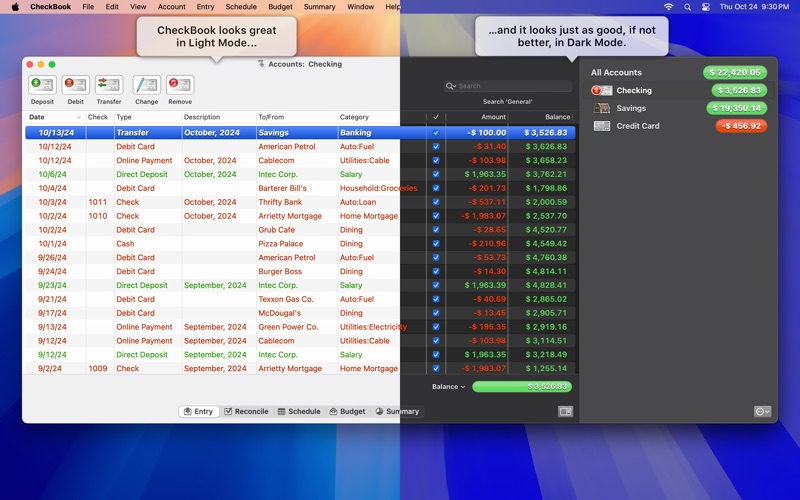Screen dimensions: 800x500
Task: Open the Entry menu
Action: [x=205, y=7]
